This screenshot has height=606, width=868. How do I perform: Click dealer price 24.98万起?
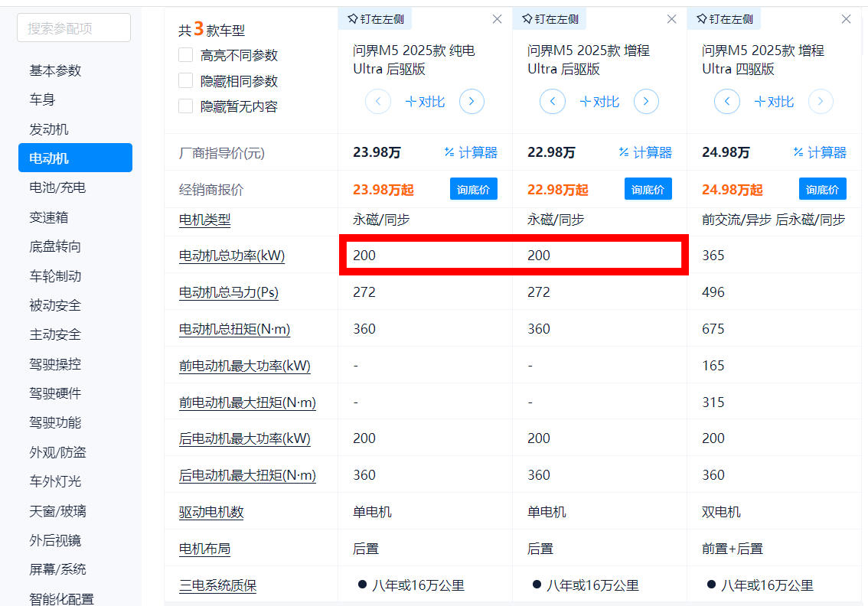[733, 190]
